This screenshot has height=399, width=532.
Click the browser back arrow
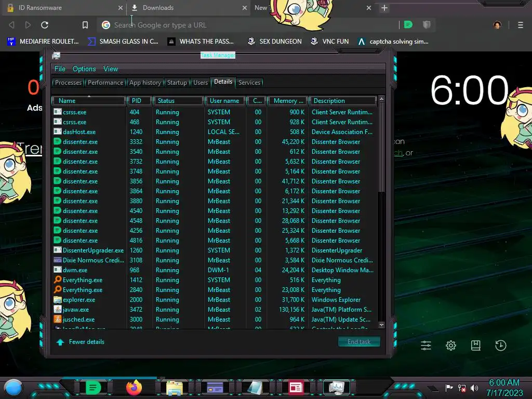(x=11, y=25)
